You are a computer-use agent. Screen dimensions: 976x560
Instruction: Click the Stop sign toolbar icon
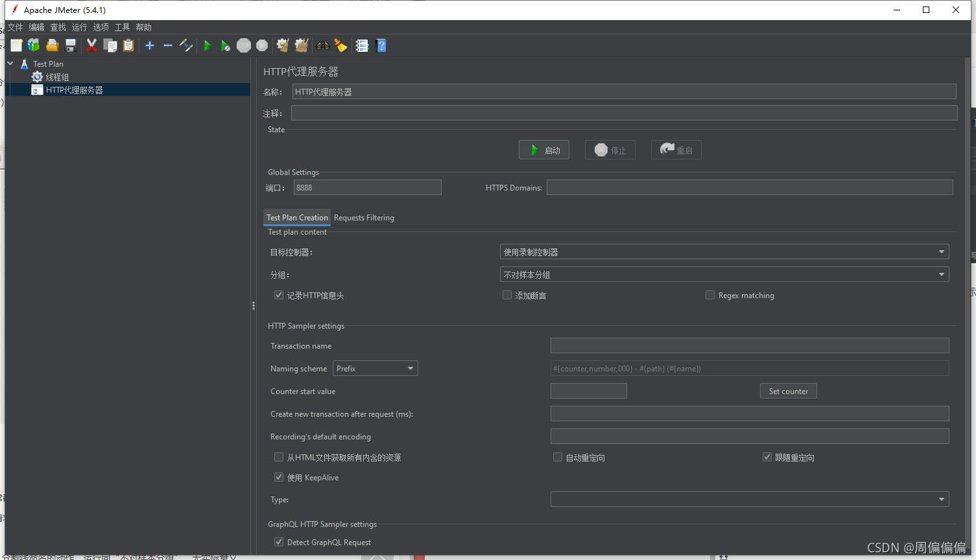point(244,45)
